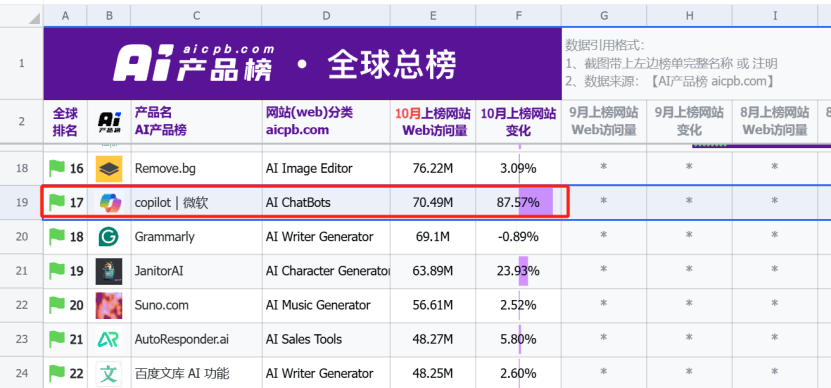Image resolution: width=831 pixels, height=388 pixels.
Task: Click the green flag next to rank 16
Action: [x=57, y=168]
